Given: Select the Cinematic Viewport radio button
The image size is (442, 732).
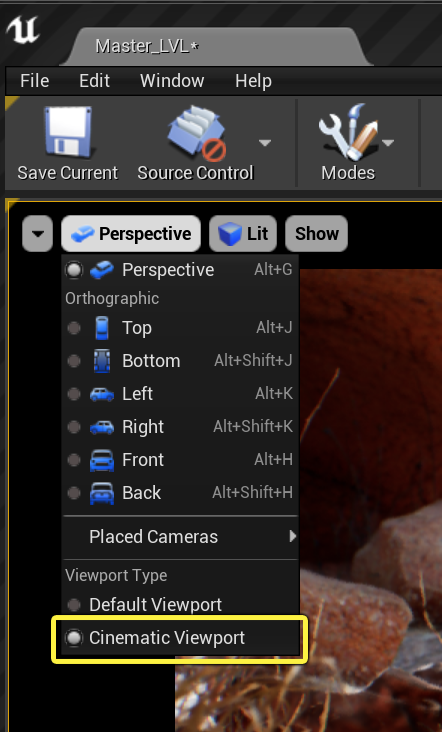Looking at the screenshot, I should coord(74,638).
